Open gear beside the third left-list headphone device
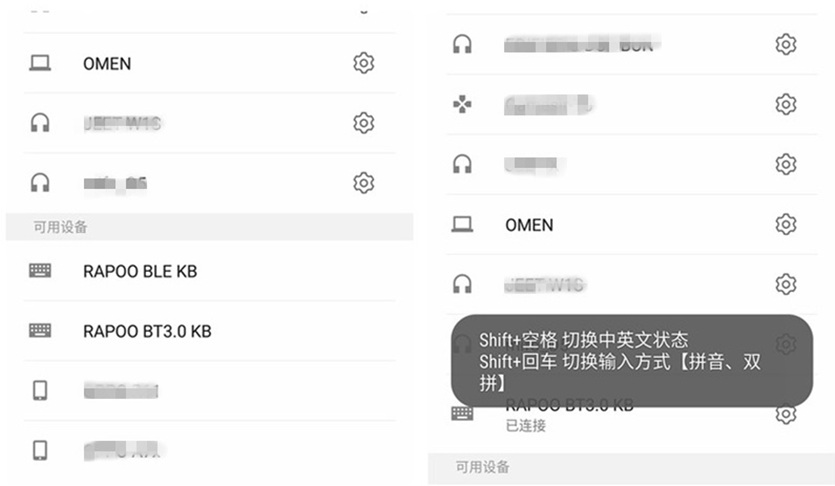Viewport: 835px width, 486px height. tap(364, 183)
